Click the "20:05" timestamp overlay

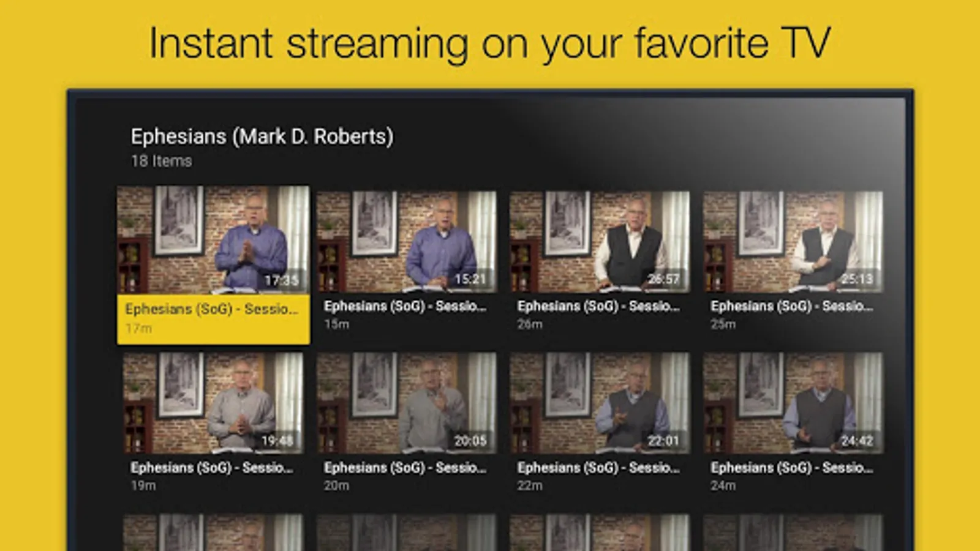coord(470,441)
